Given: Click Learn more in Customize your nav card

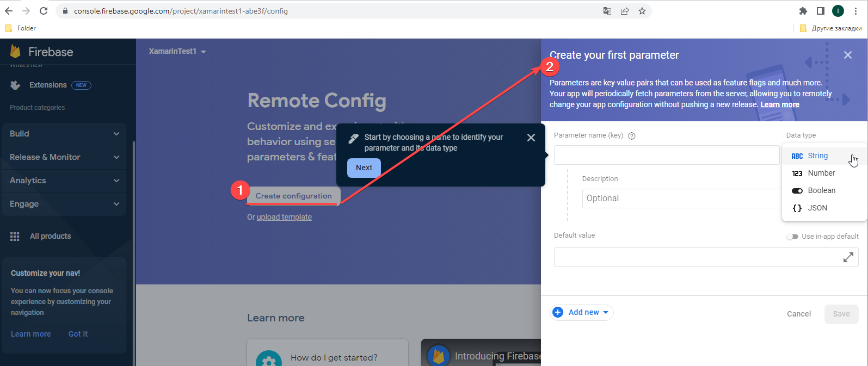Looking at the screenshot, I should click(x=30, y=334).
